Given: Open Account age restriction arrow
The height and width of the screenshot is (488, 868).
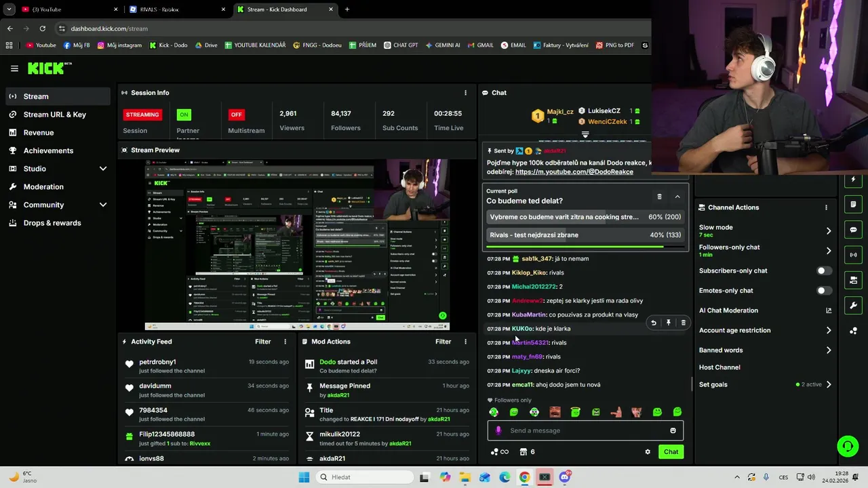Looking at the screenshot, I should coord(828,330).
